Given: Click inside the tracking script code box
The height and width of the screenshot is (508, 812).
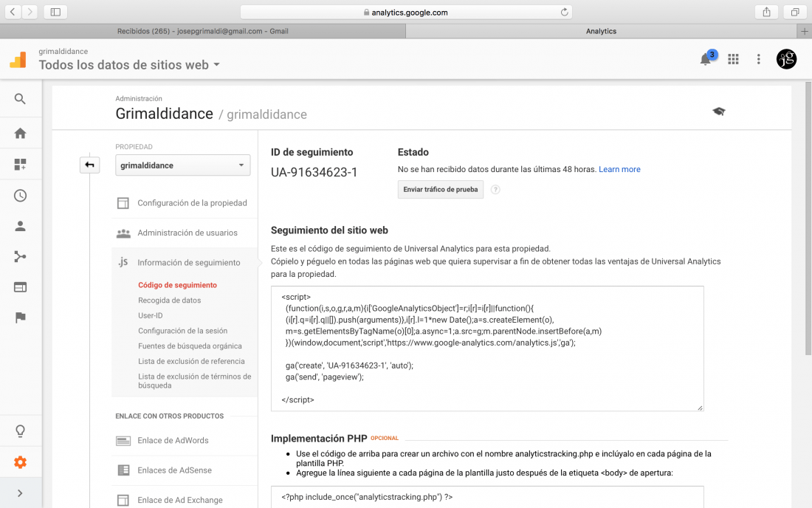Looking at the screenshot, I should pos(487,349).
